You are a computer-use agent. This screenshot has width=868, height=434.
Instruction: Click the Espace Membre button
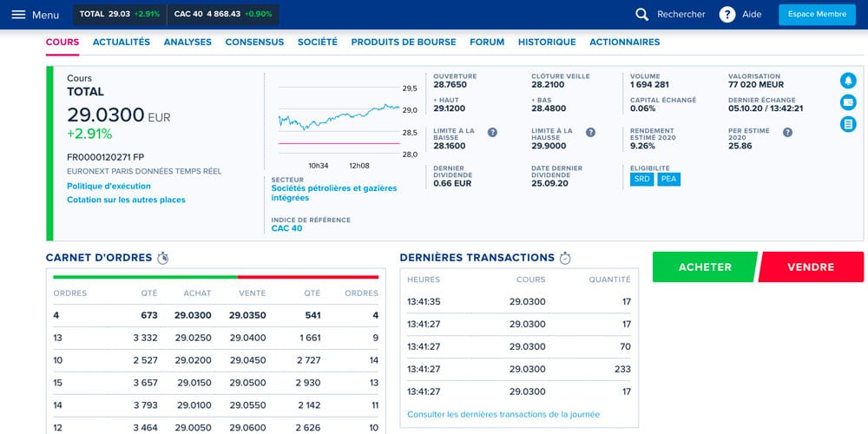point(817,15)
